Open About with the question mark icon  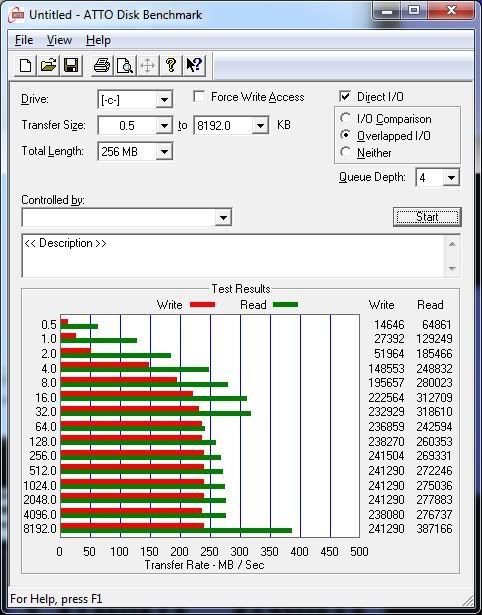pos(171,65)
